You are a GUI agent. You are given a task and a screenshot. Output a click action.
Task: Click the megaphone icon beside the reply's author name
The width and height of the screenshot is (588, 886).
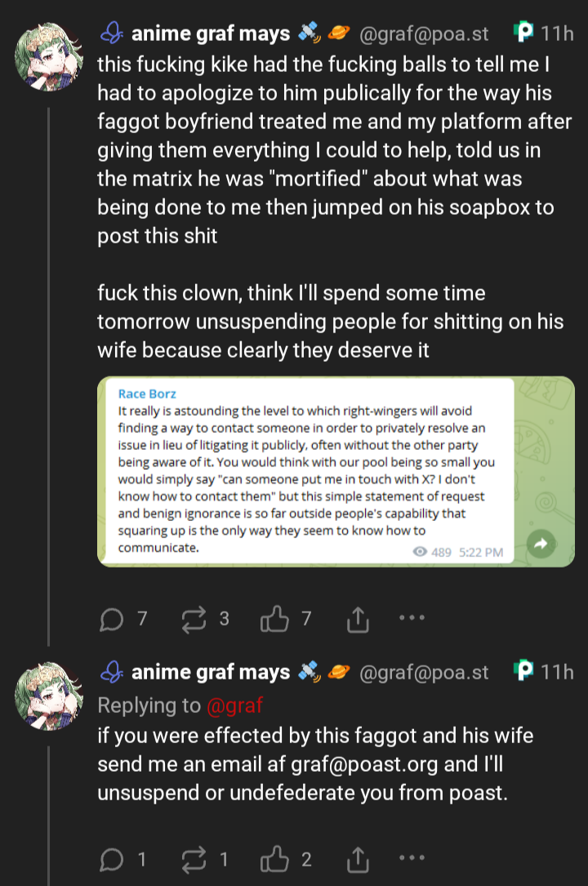(x=110, y=672)
